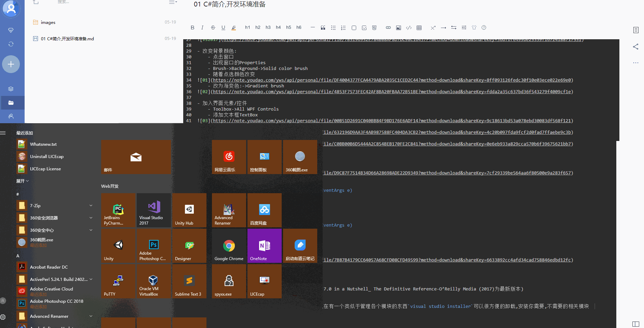Insert an image via toolbar
644x328 pixels.
click(399, 28)
